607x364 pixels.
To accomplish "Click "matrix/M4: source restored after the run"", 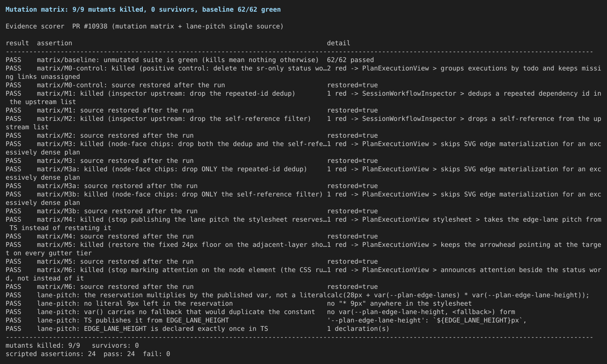I will [115, 236].
